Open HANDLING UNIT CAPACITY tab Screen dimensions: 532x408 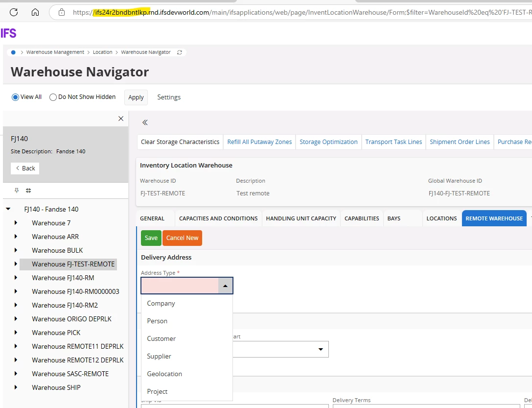pyautogui.click(x=301, y=218)
